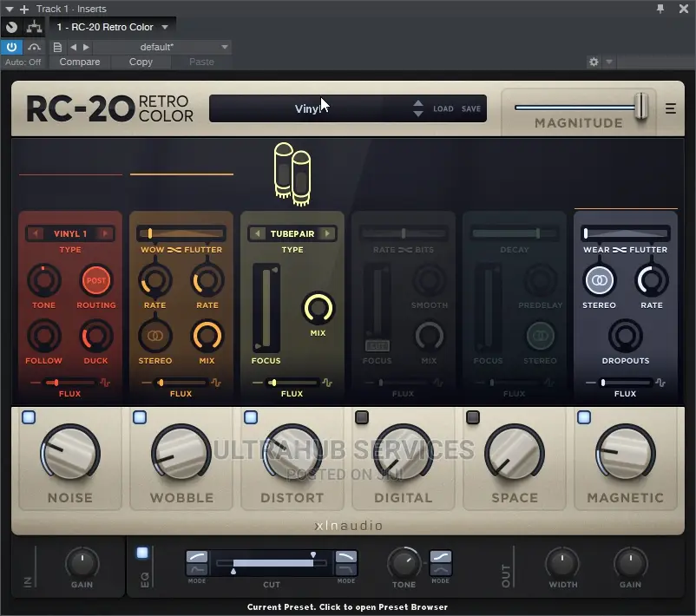This screenshot has width=696, height=616.
Task: Click LOAD preset button
Action: pos(443,108)
